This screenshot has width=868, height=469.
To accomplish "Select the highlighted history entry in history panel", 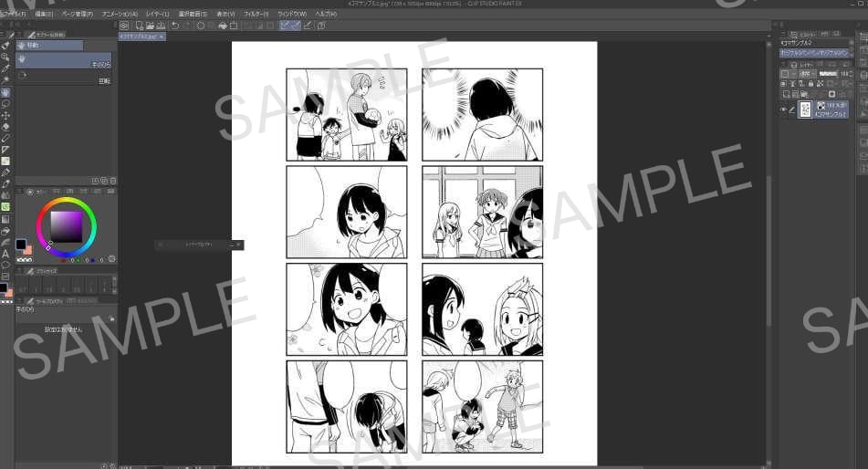I will pyautogui.click(x=815, y=53).
